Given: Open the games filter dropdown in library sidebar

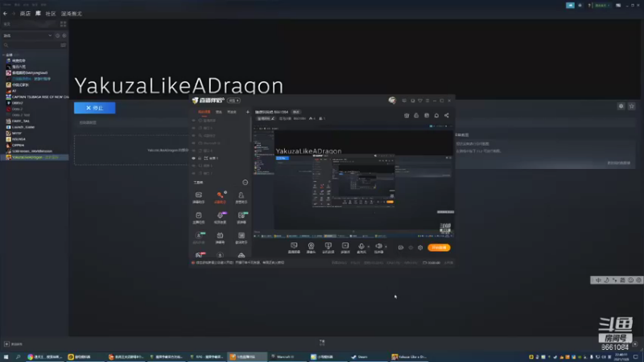Looking at the screenshot, I should point(27,35).
